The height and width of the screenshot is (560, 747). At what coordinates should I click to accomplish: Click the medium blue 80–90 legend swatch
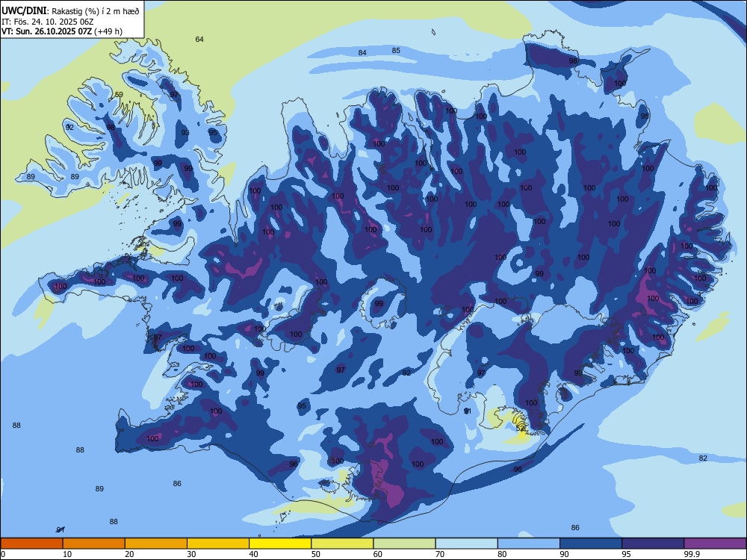(529, 544)
